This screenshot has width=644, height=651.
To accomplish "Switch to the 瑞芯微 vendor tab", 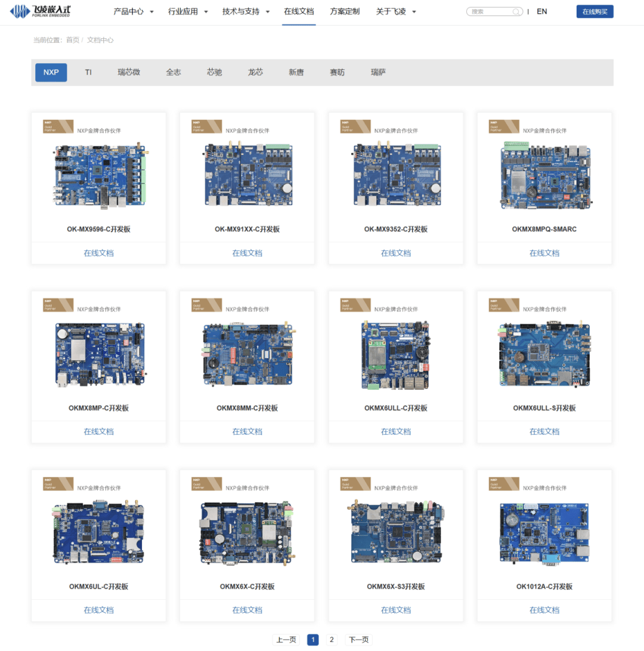I will 129,72.
